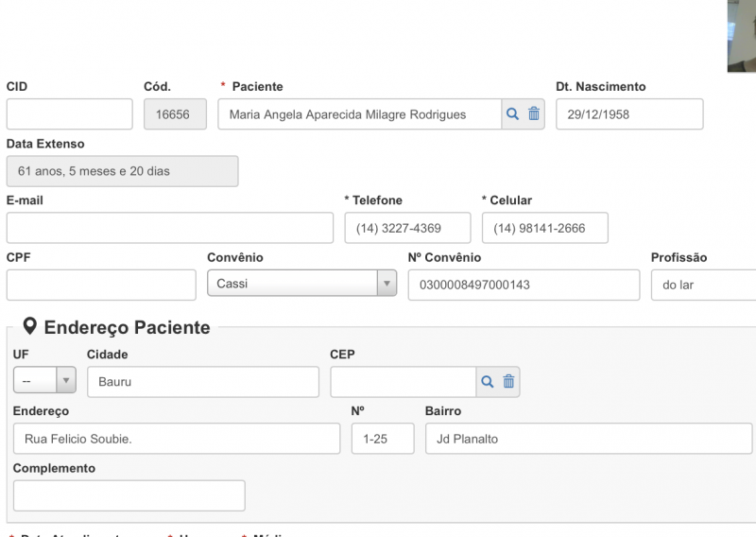
Task: Click the Endereço street field
Action: pyautogui.click(x=176, y=439)
